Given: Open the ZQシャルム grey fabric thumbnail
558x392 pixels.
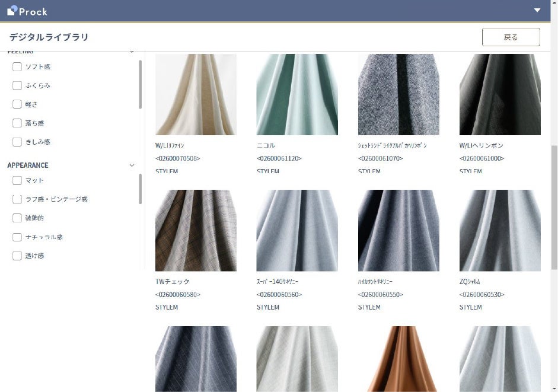Looking at the screenshot, I should [500, 230].
